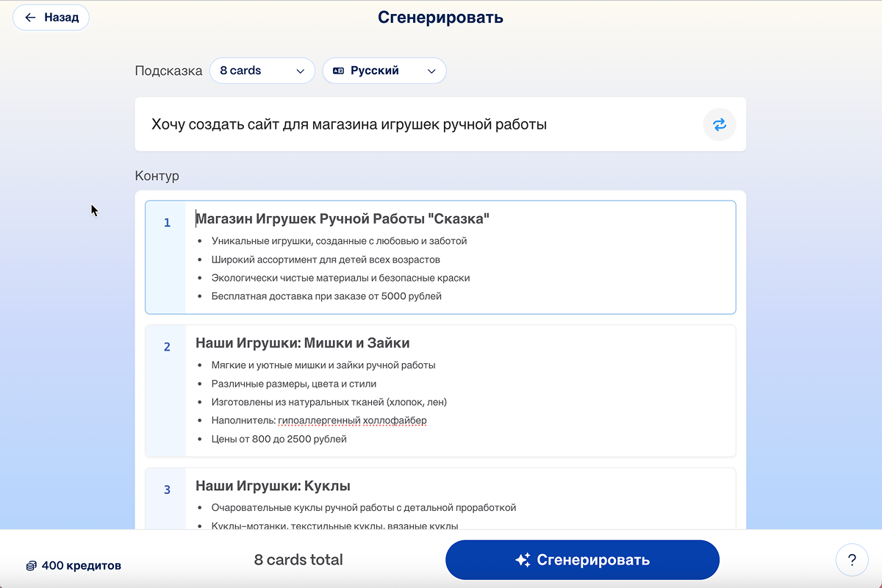Click the Контур section label
This screenshot has width=882, height=588.
point(157,176)
